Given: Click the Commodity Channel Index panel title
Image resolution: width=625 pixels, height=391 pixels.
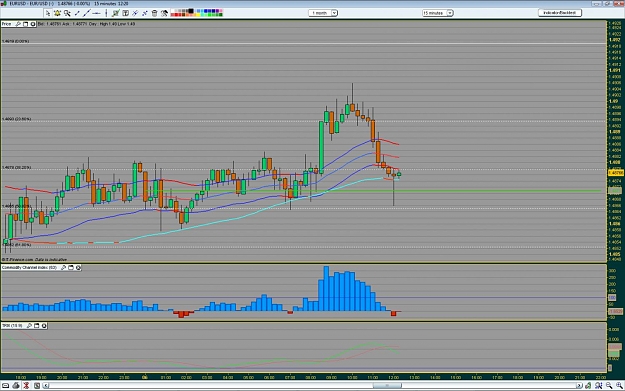Looking at the screenshot, I should [x=29, y=267].
